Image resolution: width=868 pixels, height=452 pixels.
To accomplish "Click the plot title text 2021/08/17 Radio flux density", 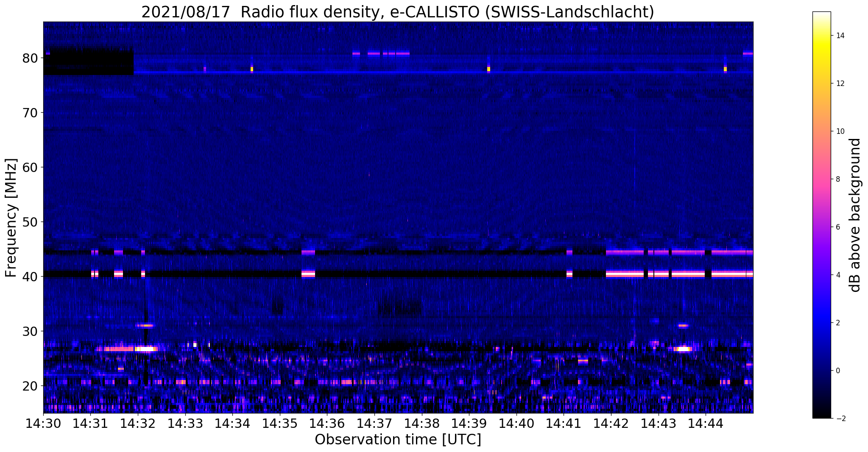I will click(x=260, y=12).
